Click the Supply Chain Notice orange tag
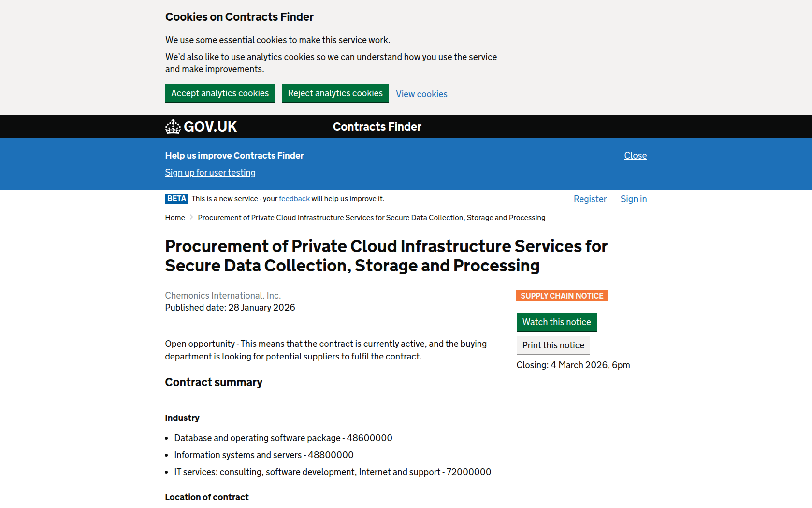 coord(562,296)
